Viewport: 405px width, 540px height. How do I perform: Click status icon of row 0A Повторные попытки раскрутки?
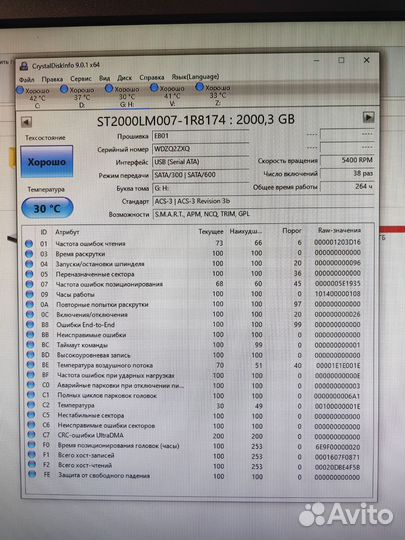coord(30,305)
